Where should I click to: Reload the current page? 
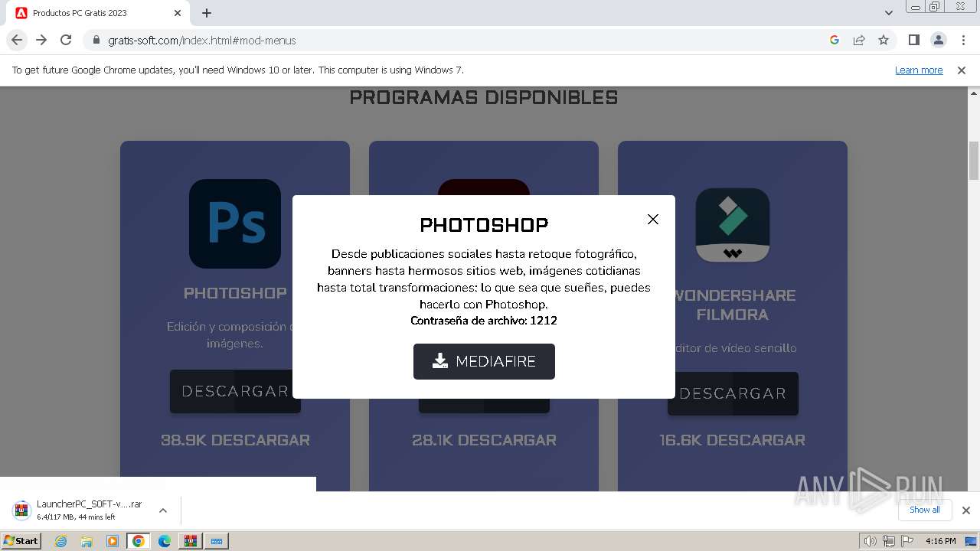[66, 40]
